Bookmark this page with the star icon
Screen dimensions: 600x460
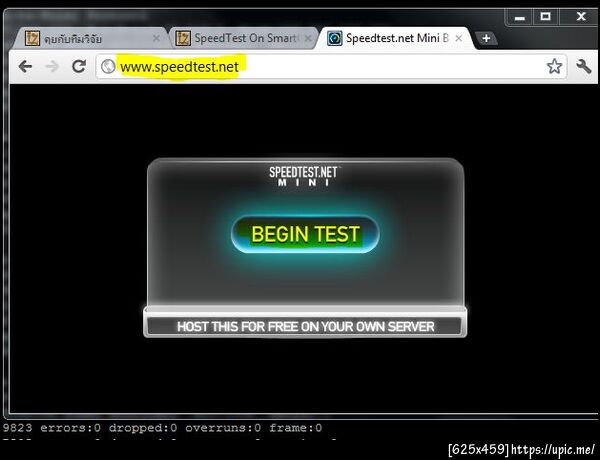(554, 66)
